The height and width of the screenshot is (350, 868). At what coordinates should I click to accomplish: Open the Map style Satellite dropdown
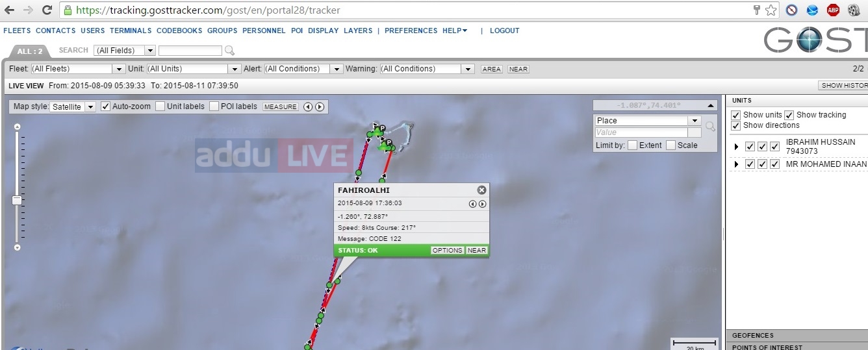tap(73, 106)
